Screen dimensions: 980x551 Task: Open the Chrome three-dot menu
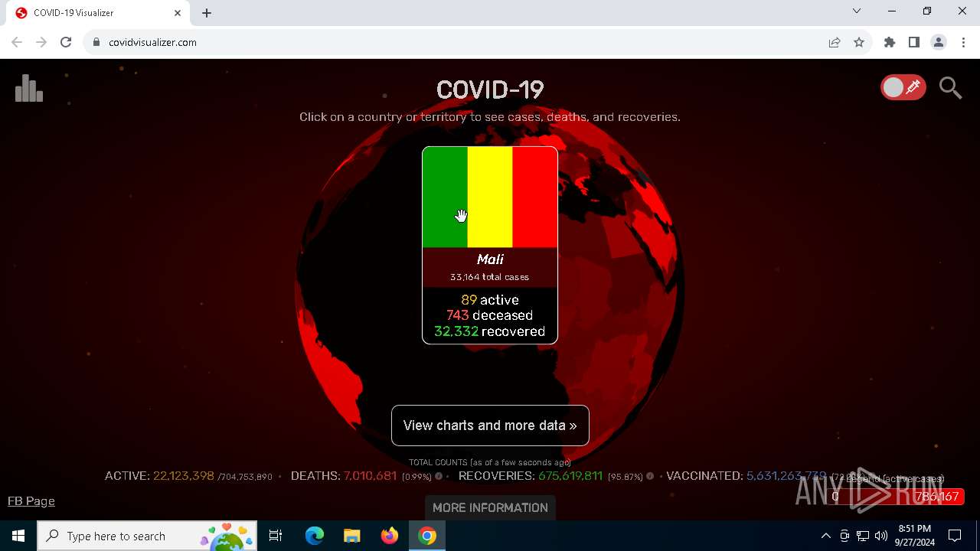pos(963,42)
